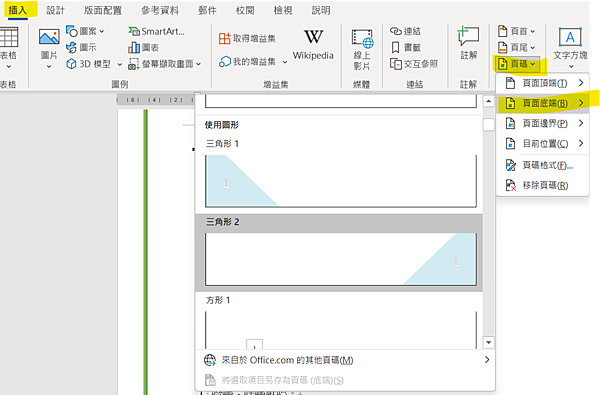Open the 頁碼 page number dropdown
Screen dimensions: 600x395
pyautogui.click(x=517, y=64)
